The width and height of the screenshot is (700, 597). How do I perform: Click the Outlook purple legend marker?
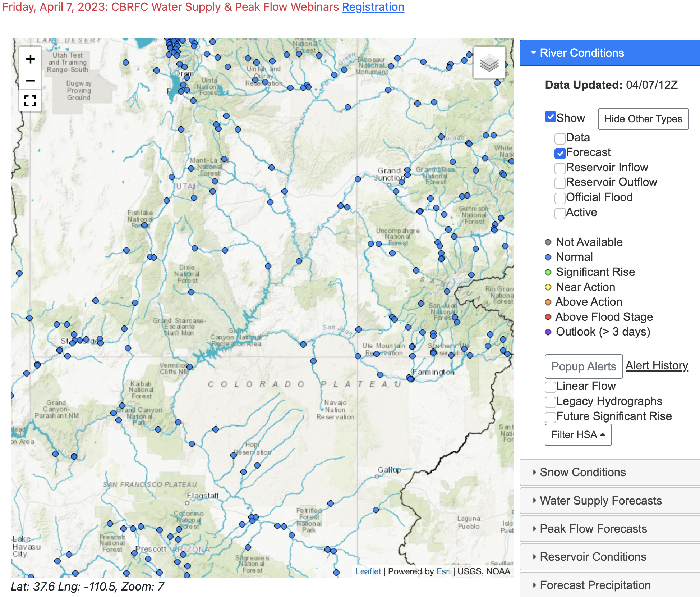tap(548, 332)
